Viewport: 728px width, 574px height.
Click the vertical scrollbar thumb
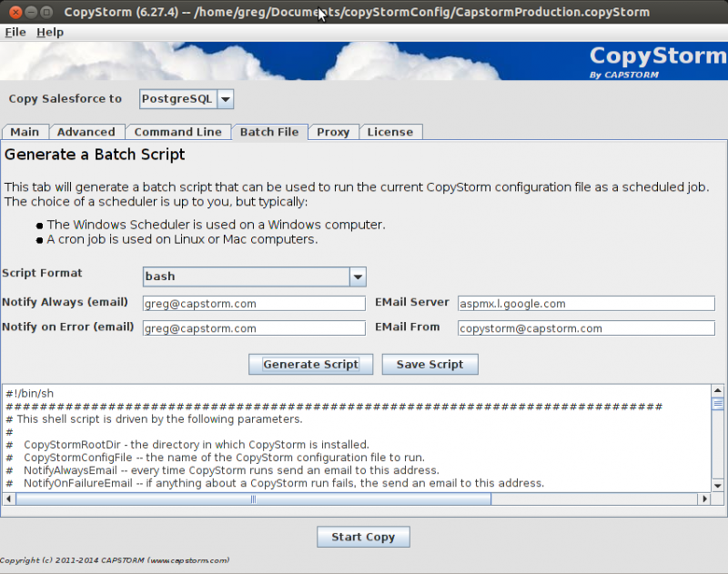[x=717, y=404]
